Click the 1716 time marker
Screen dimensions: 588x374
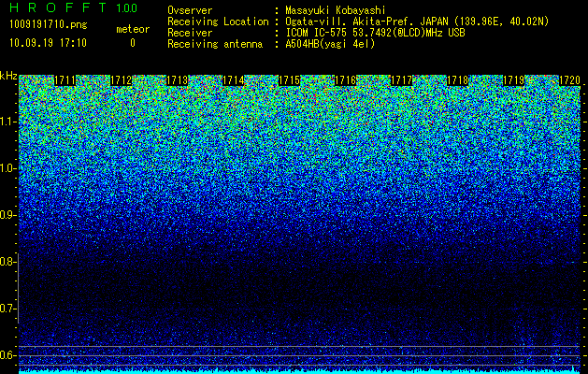[345, 80]
